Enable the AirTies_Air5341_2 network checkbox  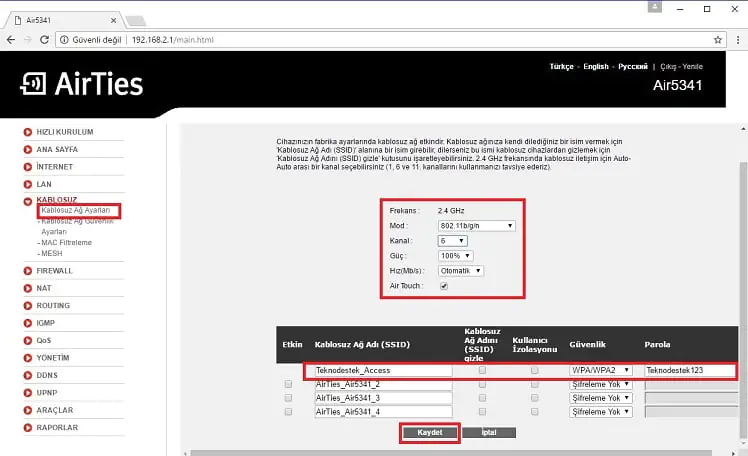click(288, 384)
